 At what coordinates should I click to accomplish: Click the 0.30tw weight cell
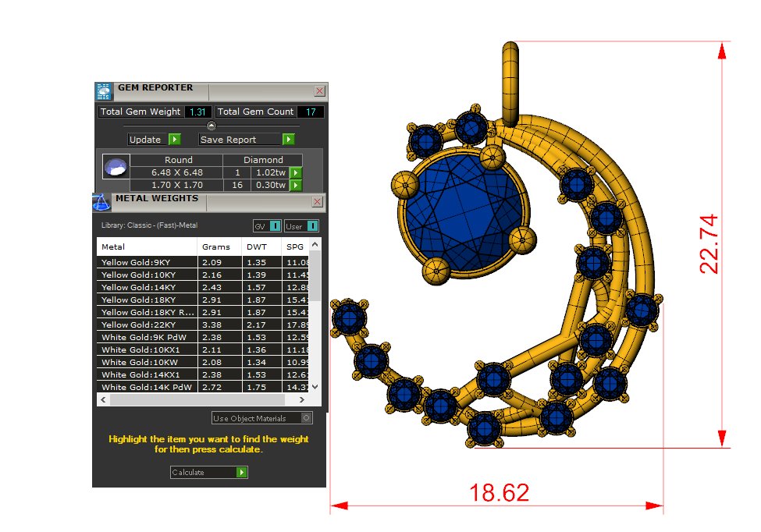click(x=270, y=185)
